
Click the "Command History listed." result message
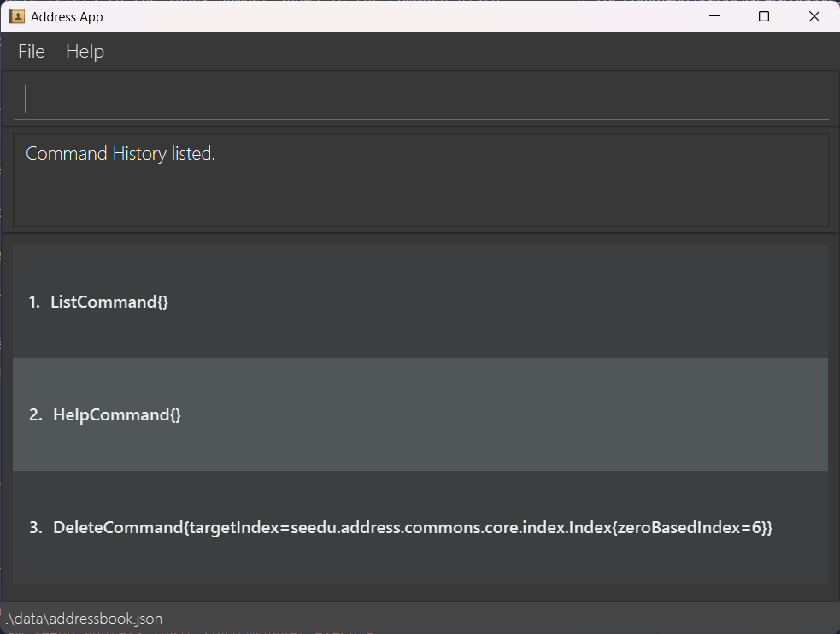120,154
